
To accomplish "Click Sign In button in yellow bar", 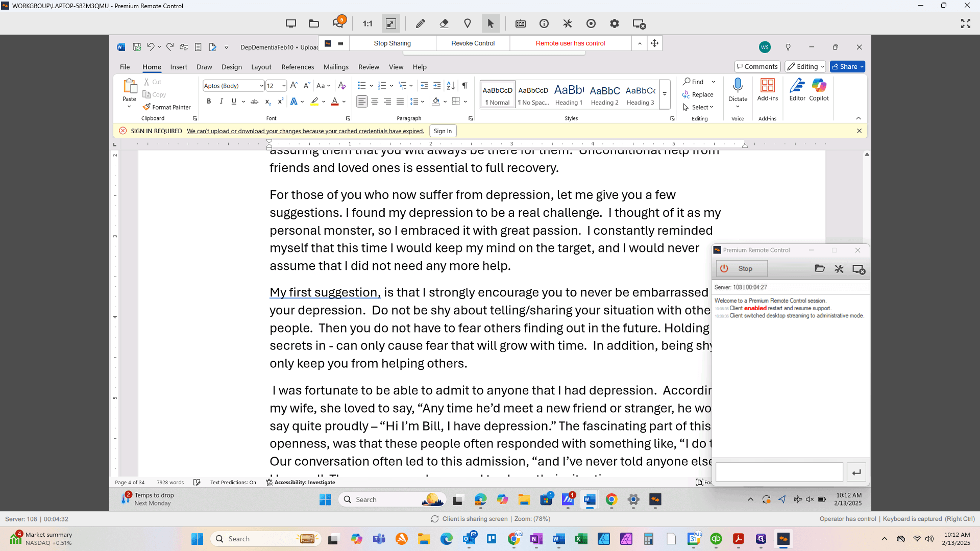I will 443,131.
